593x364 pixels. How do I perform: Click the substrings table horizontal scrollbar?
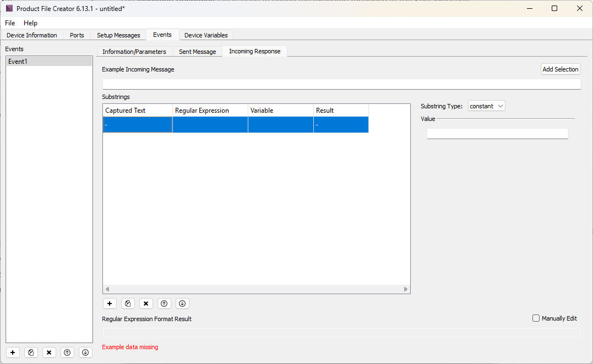(x=257, y=289)
